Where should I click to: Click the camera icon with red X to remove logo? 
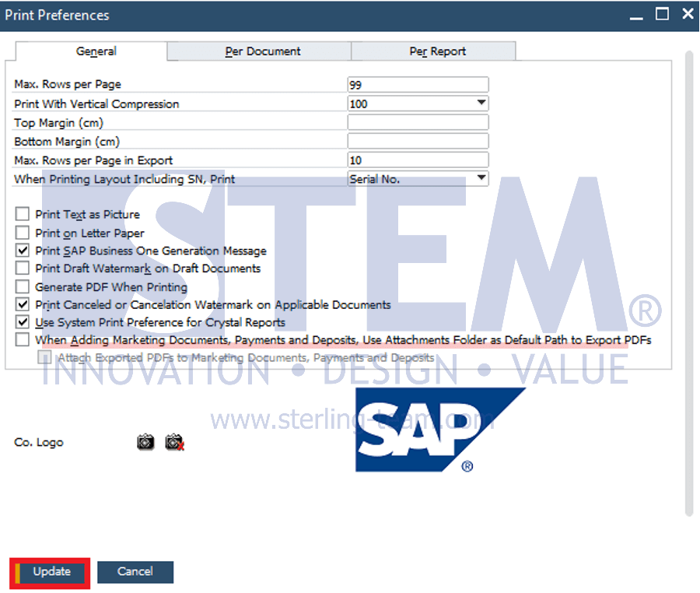tap(174, 442)
